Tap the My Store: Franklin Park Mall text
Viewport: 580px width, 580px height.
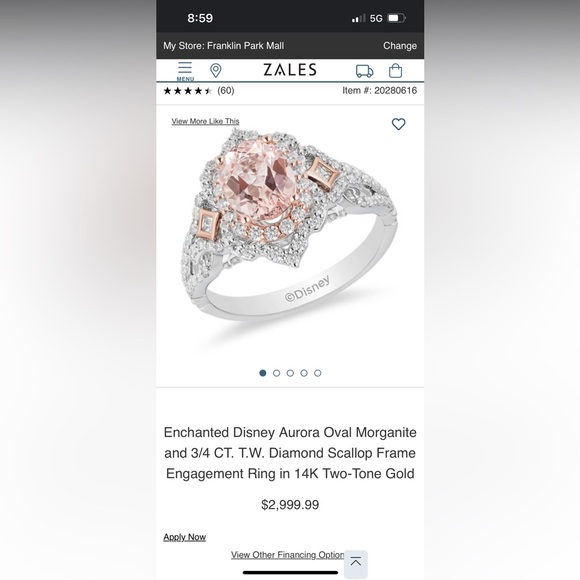point(224,46)
